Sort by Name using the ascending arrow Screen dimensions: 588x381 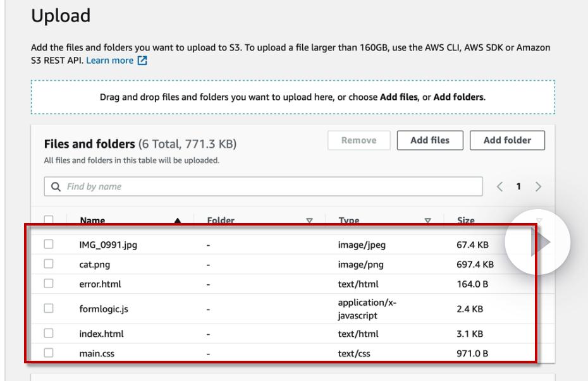pyautogui.click(x=178, y=221)
